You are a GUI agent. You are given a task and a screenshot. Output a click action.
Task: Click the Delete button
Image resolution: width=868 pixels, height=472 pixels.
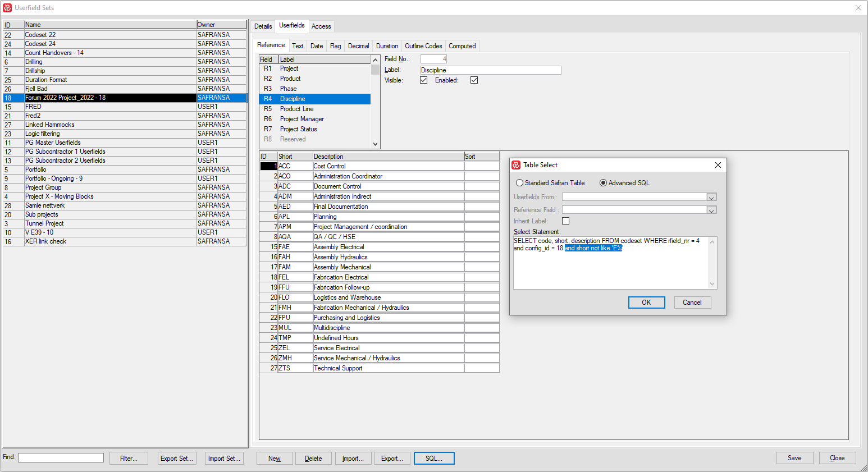(x=313, y=459)
